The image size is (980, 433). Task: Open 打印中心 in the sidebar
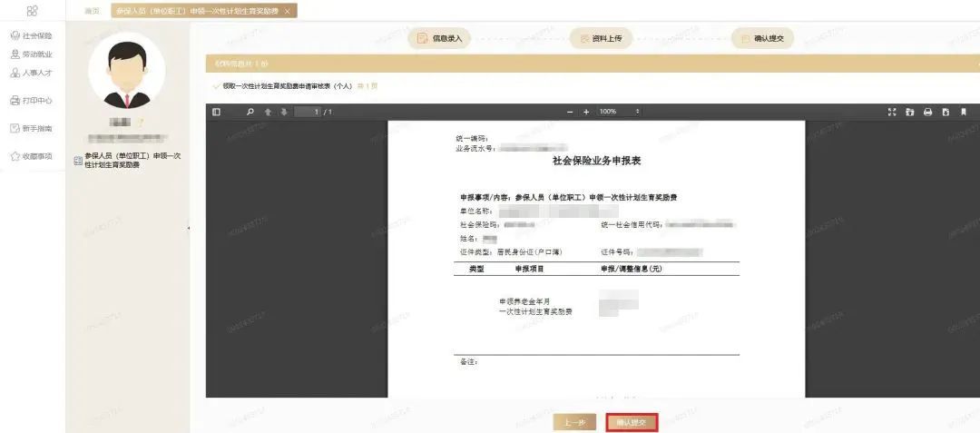[x=31, y=101]
